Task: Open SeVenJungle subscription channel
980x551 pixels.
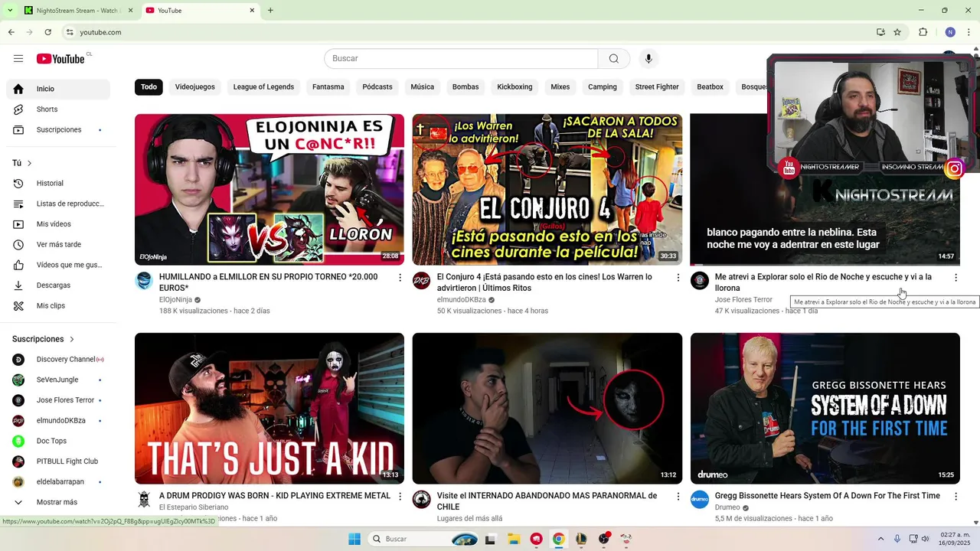Action: pyautogui.click(x=58, y=380)
